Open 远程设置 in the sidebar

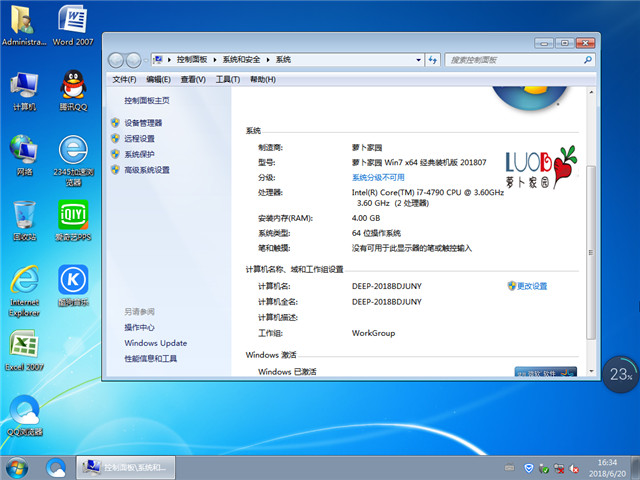pyautogui.click(x=139, y=138)
